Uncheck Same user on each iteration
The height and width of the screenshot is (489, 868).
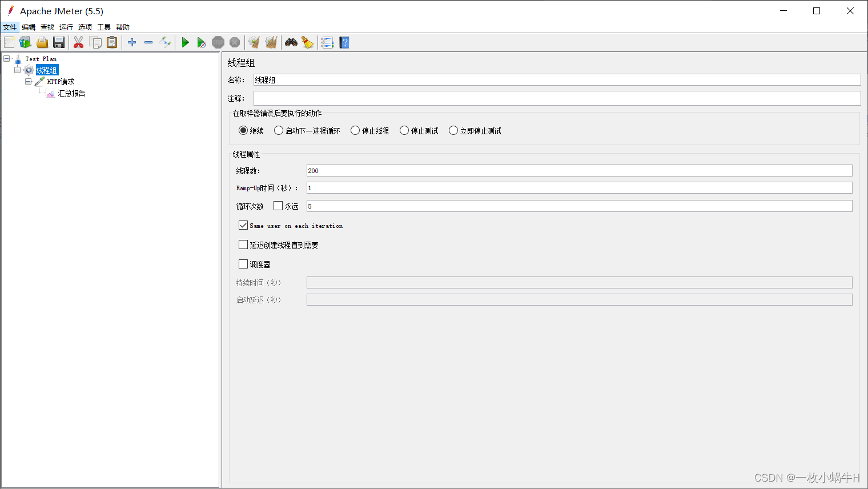pyautogui.click(x=243, y=225)
